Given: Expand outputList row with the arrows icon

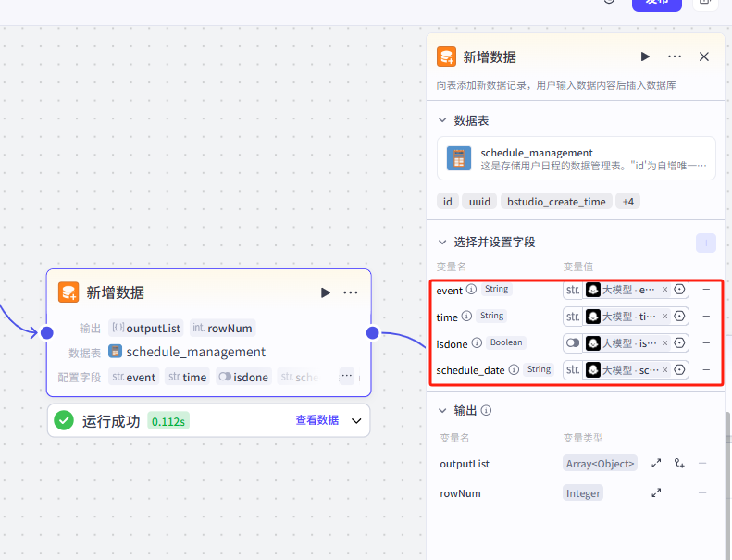Looking at the screenshot, I should pos(656,464).
